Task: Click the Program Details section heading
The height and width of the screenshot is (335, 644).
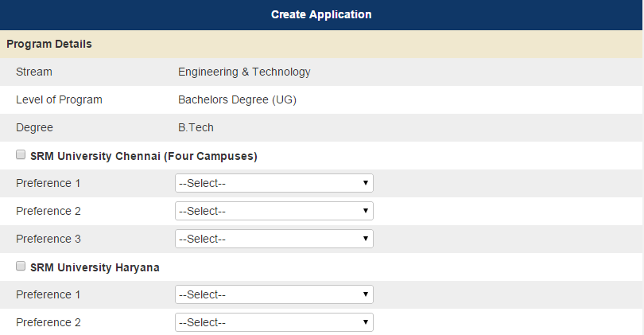Action: (49, 44)
